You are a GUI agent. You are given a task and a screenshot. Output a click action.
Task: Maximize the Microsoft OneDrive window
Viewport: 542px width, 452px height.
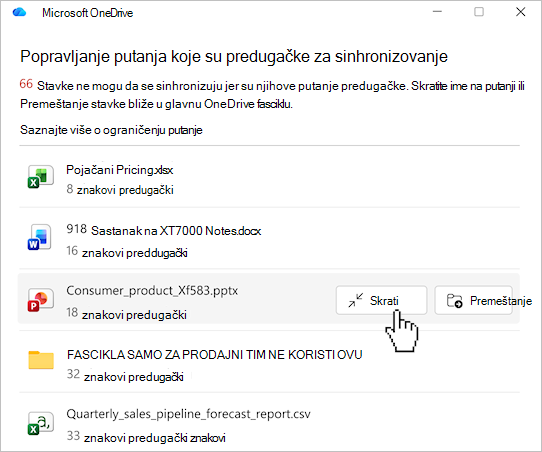(x=479, y=12)
